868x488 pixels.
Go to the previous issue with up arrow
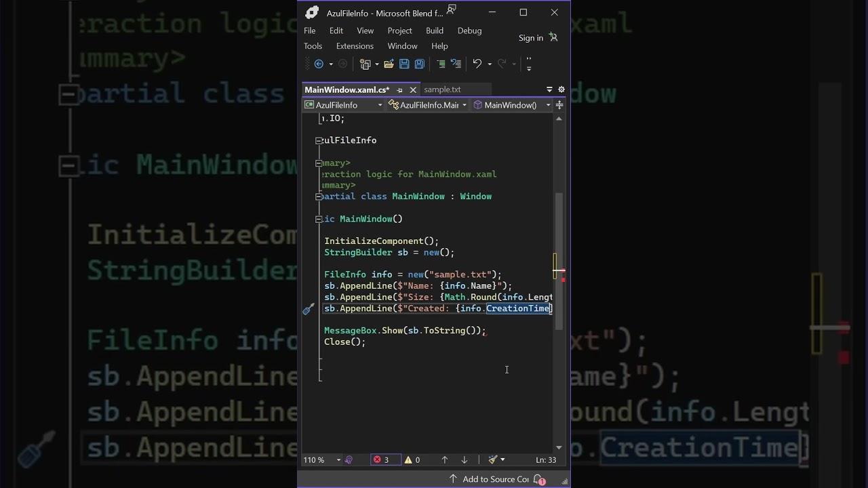(445, 460)
